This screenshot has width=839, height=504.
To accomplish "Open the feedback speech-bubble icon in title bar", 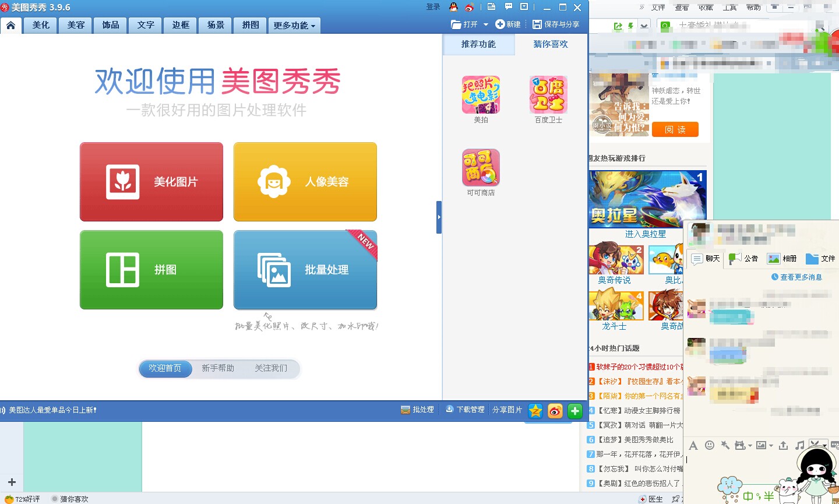I will click(x=509, y=7).
